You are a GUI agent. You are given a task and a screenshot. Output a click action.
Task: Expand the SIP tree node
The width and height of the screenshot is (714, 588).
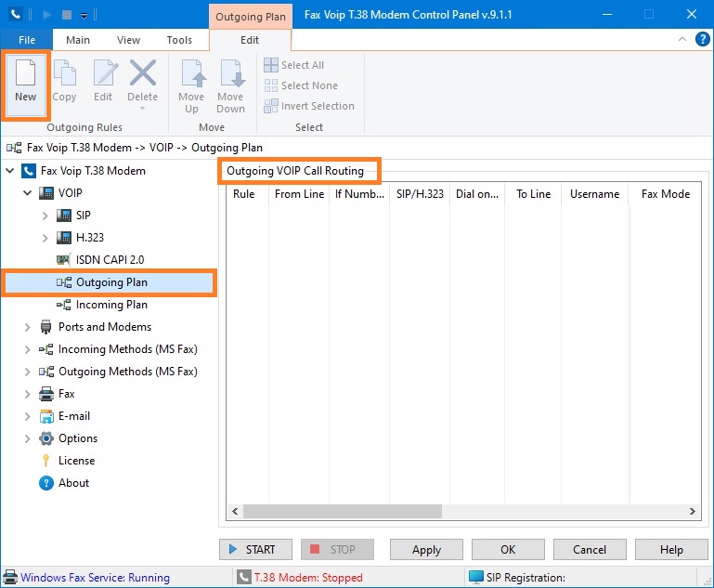[x=45, y=216]
